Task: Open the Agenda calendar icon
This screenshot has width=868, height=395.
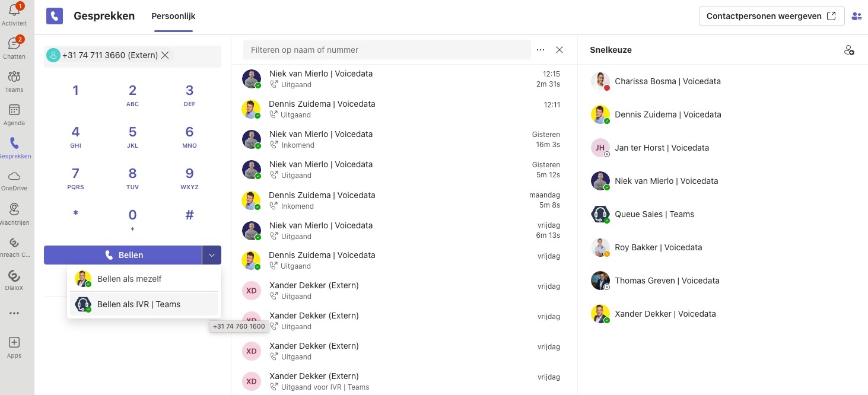Action: click(14, 110)
